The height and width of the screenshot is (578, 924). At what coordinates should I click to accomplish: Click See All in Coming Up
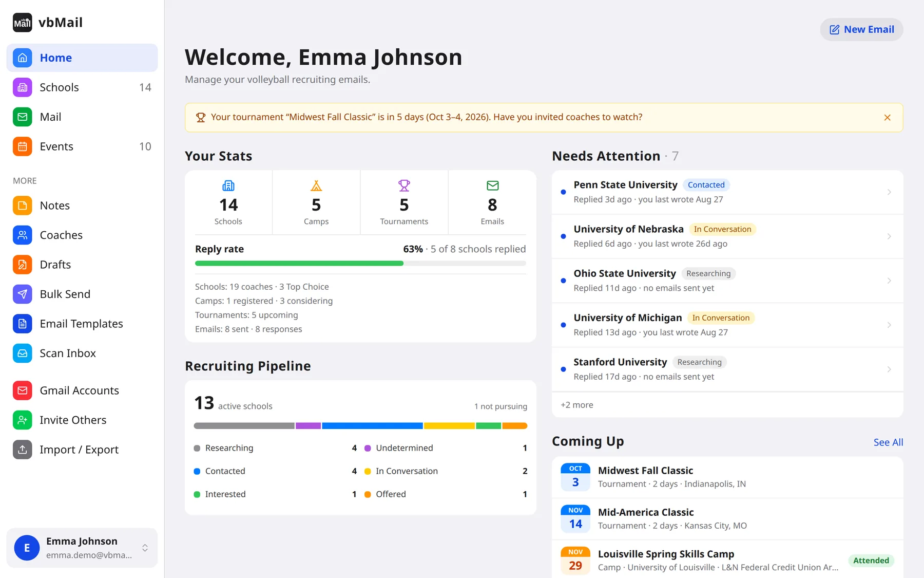point(888,442)
